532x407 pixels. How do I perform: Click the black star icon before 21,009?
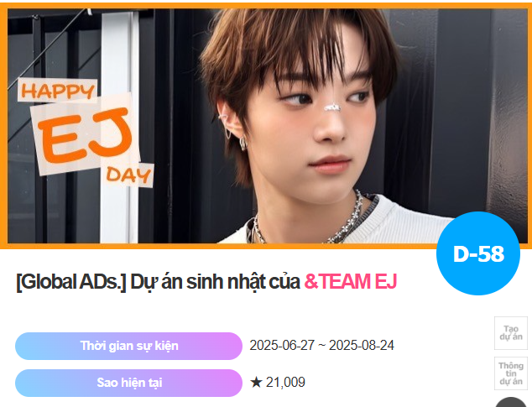tap(256, 382)
